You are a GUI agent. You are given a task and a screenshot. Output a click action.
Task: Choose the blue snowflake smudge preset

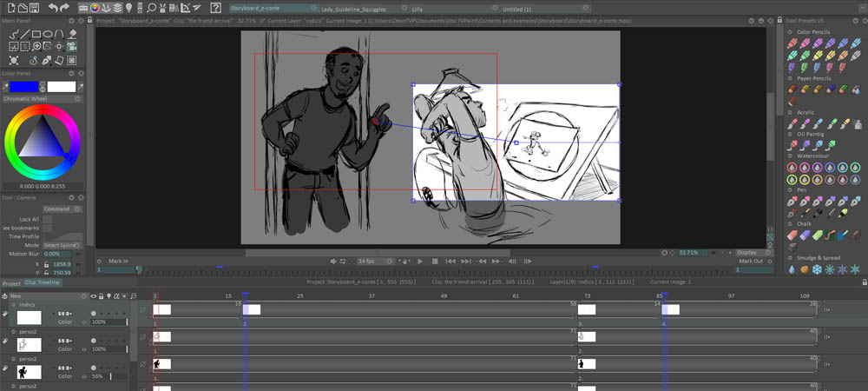[817, 269]
